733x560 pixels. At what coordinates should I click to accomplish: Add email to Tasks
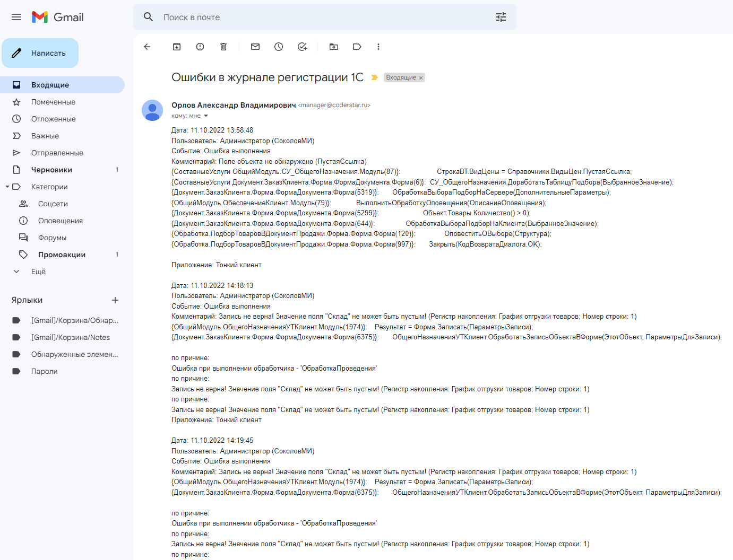point(303,47)
